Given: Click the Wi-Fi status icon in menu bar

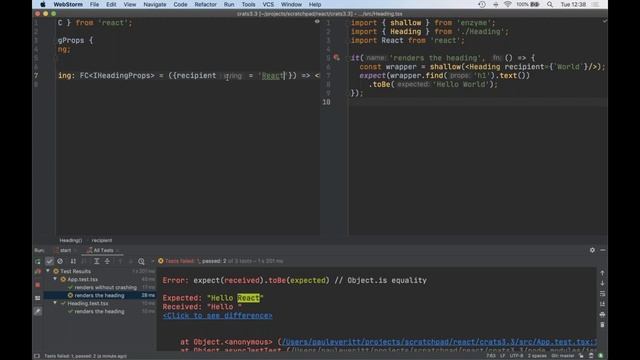Looking at the screenshot, I should (x=507, y=4).
